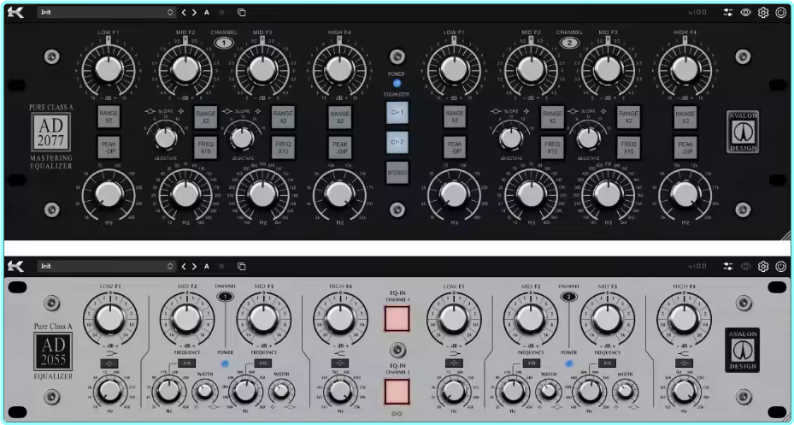The width and height of the screenshot is (794, 425).
Task: Click Channel 2 LOW F1 Hz knob on AD 2077
Action: pos(454,194)
